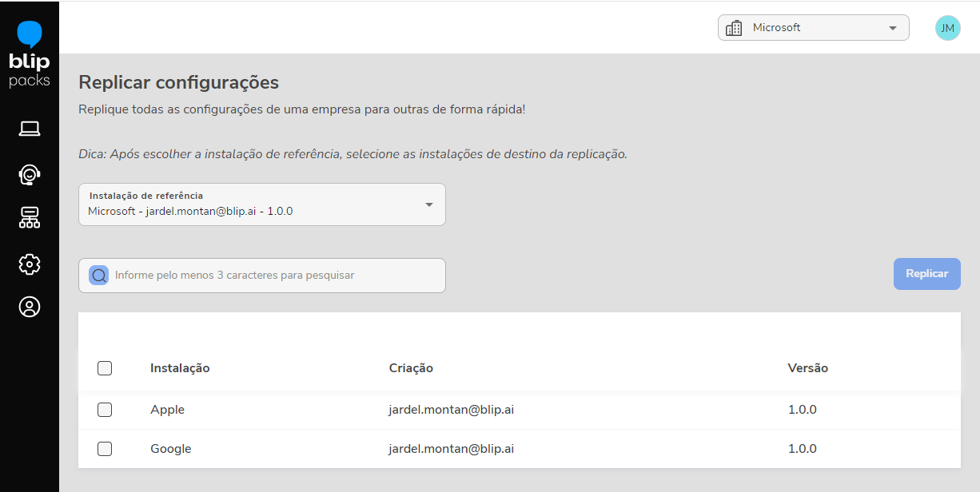Toggle the select-all checkbox in table header
Image resolution: width=980 pixels, height=492 pixels.
point(105,368)
